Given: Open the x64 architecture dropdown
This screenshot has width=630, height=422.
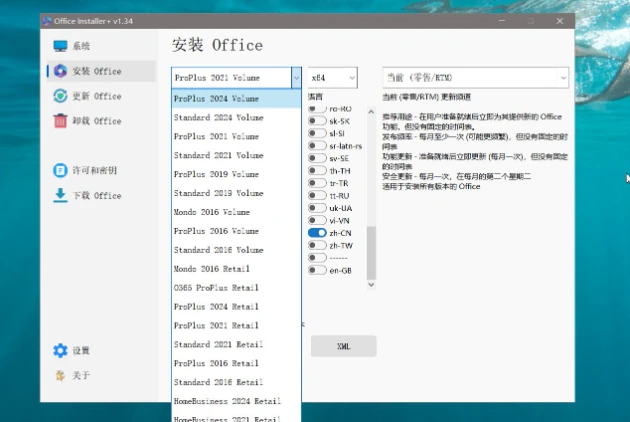Looking at the screenshot, I should click(333, 77).
